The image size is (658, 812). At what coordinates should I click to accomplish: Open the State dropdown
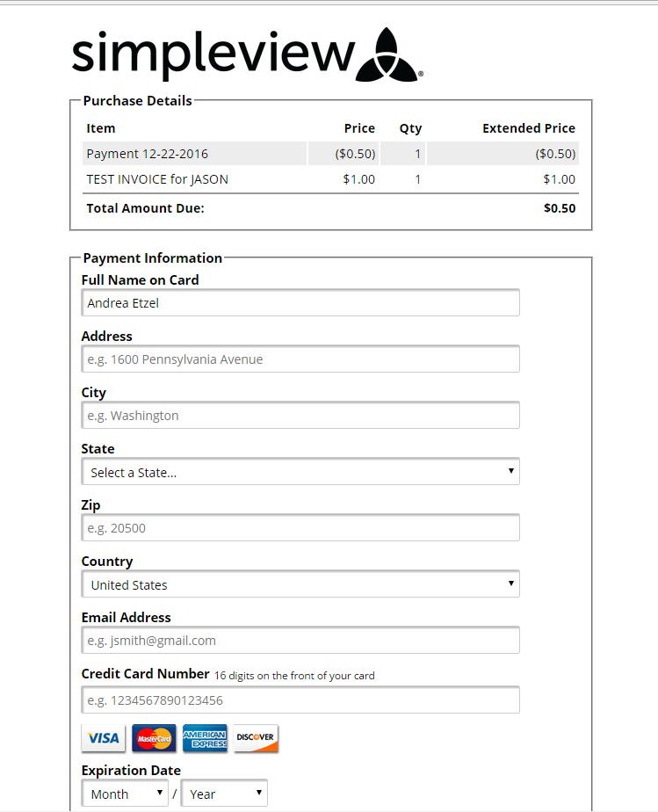[300, 472]
